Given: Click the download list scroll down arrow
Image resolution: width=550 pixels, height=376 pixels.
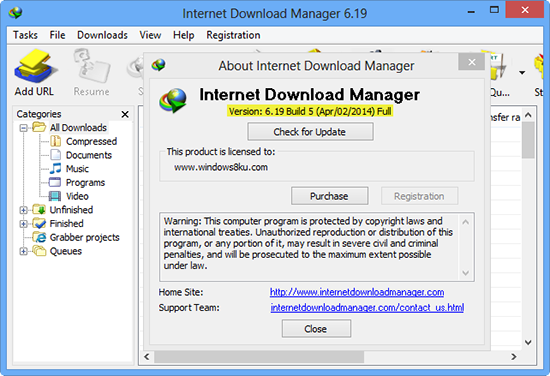Looking at the screenshot, I should 528,342.
